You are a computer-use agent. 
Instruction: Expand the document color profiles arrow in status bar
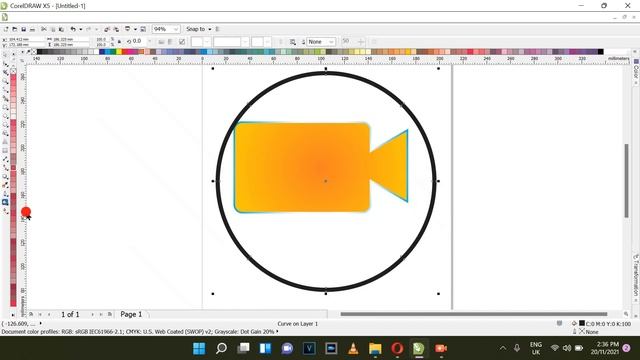point(278,331)
